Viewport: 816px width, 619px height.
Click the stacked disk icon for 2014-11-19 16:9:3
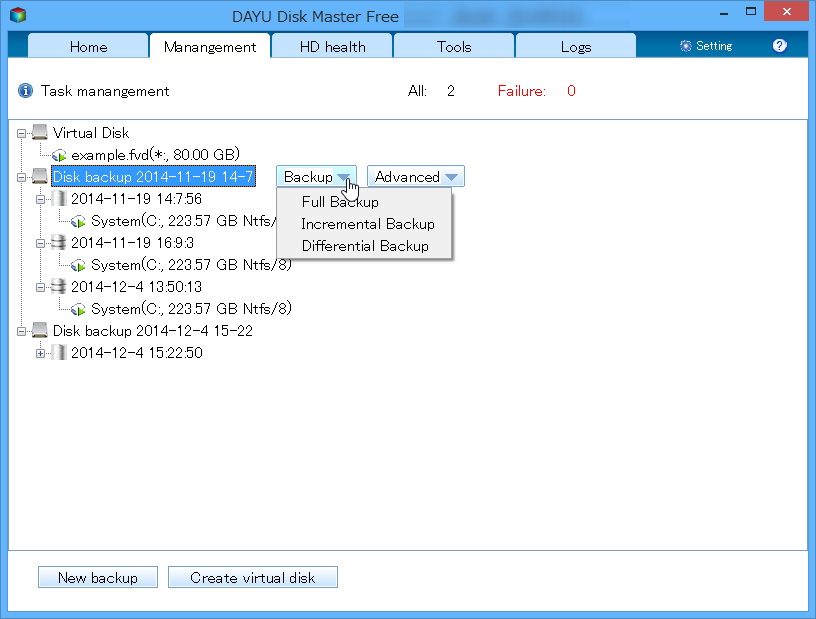tap(59, 242)
